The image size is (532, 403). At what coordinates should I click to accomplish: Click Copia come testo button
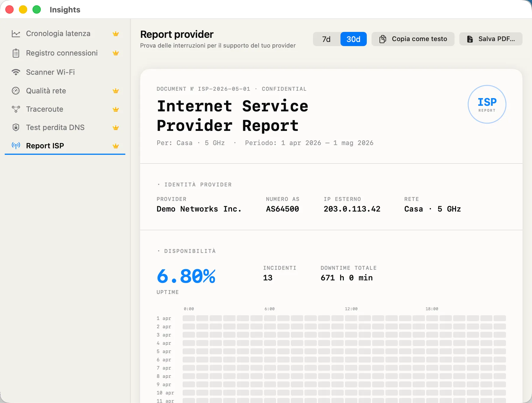(413, 39)
